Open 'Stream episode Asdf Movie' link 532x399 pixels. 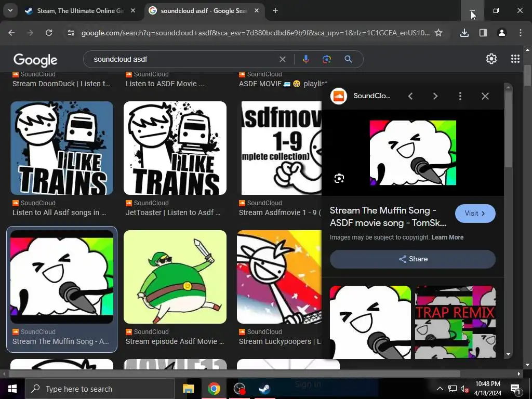pyautogui.click(x=175, y=342)
